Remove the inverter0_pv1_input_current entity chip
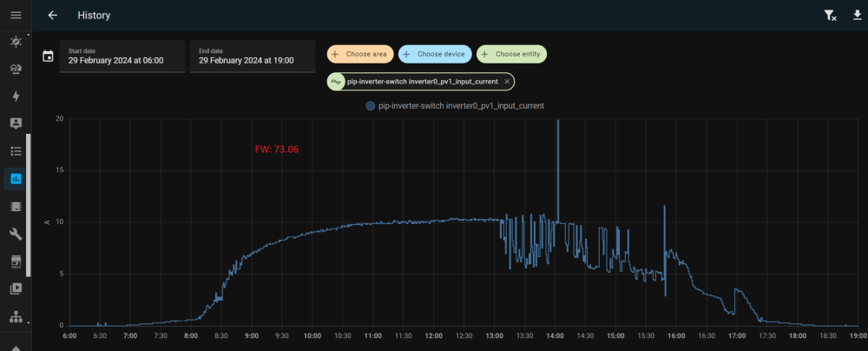 coord(506,82)
